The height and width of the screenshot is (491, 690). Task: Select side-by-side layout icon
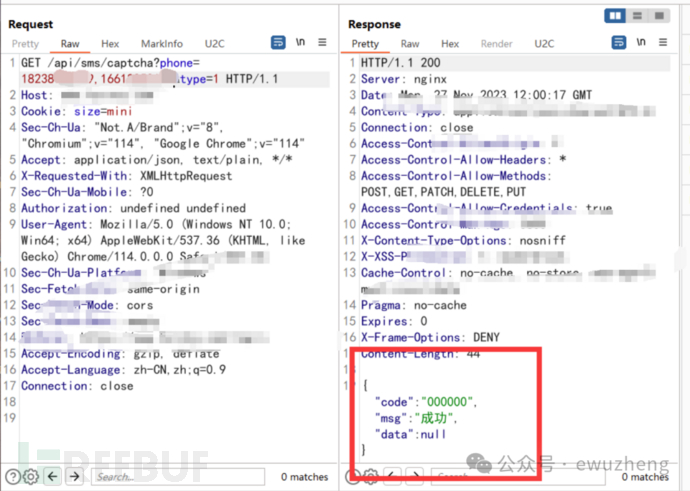(615, 16)
